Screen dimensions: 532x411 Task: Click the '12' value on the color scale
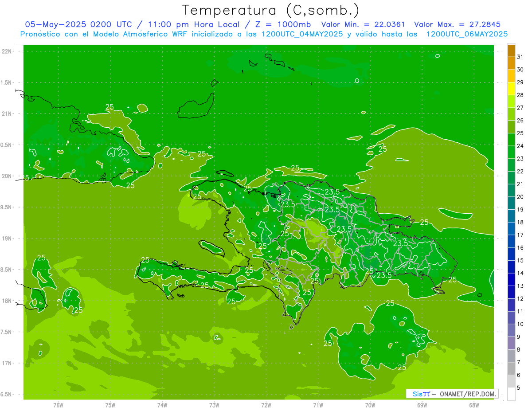(520, 299)
